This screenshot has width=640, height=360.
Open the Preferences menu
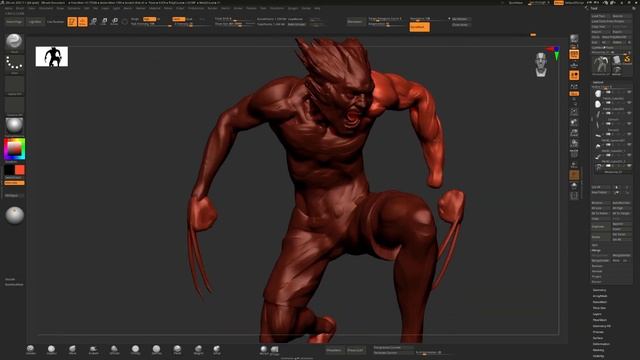pyautogui.click(x=196, y=8)
